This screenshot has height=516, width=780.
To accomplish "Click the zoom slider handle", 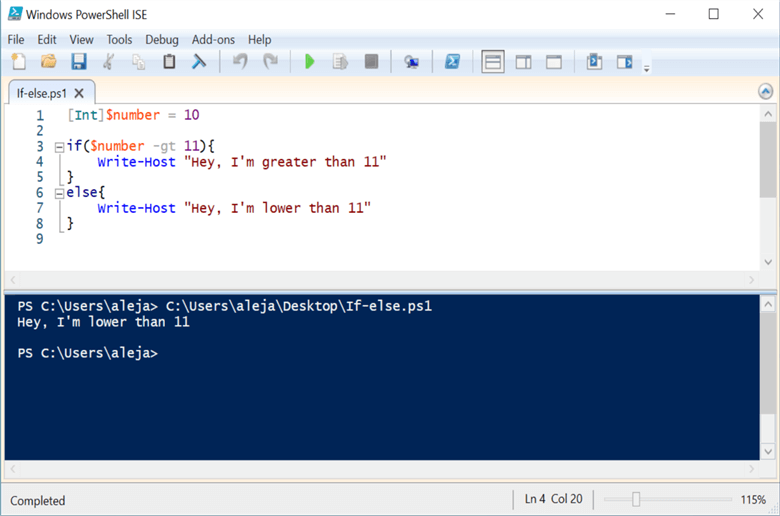I will coord(636,499).
